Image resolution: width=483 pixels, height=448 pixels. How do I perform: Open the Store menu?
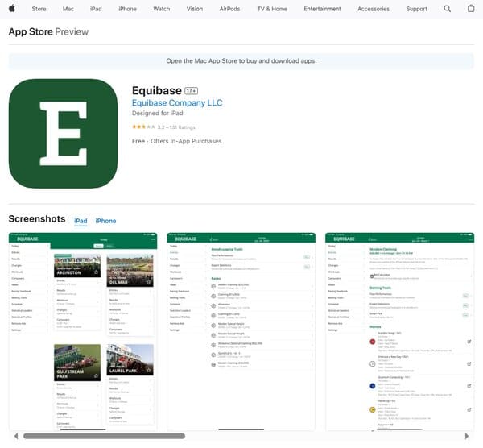[x=39, y=9]
